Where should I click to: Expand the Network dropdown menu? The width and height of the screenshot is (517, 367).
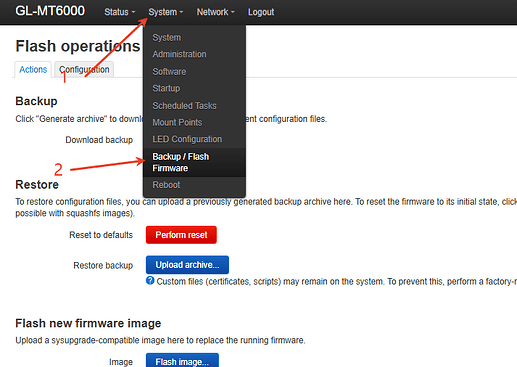(x=216, y=12)
